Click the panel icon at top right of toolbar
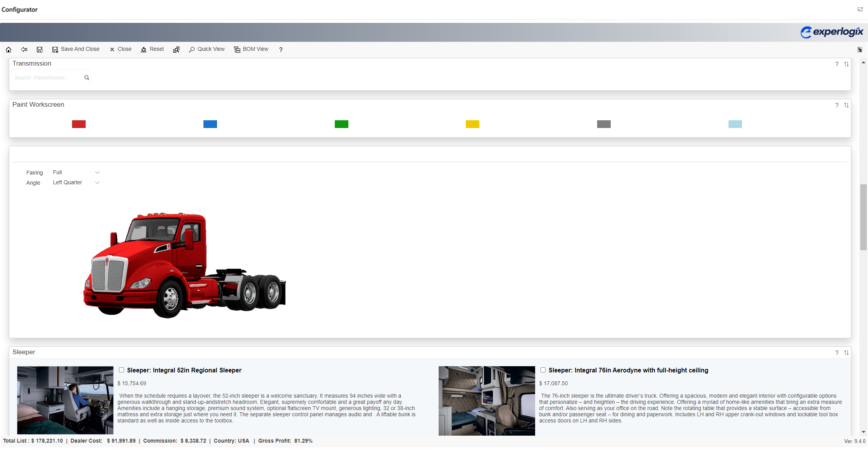868x450 pixels. [x=860, y=50]
